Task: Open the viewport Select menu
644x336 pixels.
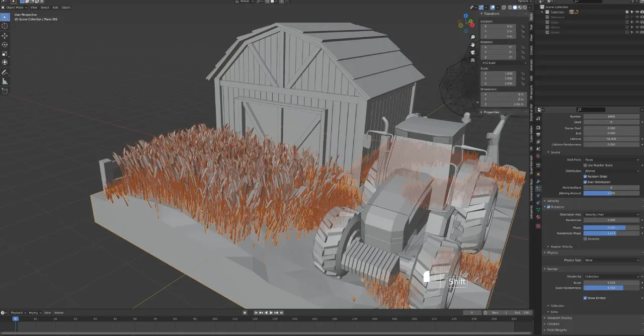Action: point(45,8)
